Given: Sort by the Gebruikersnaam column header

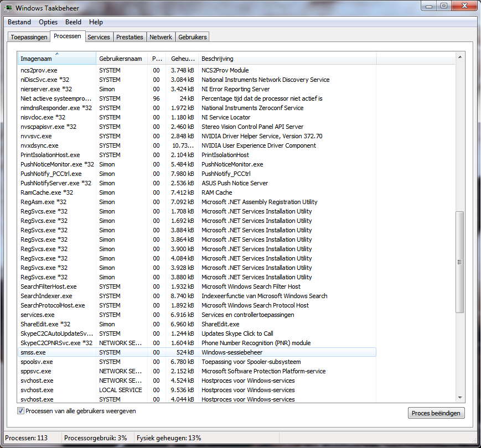Looking at the screenshot, I should point(122,59).
